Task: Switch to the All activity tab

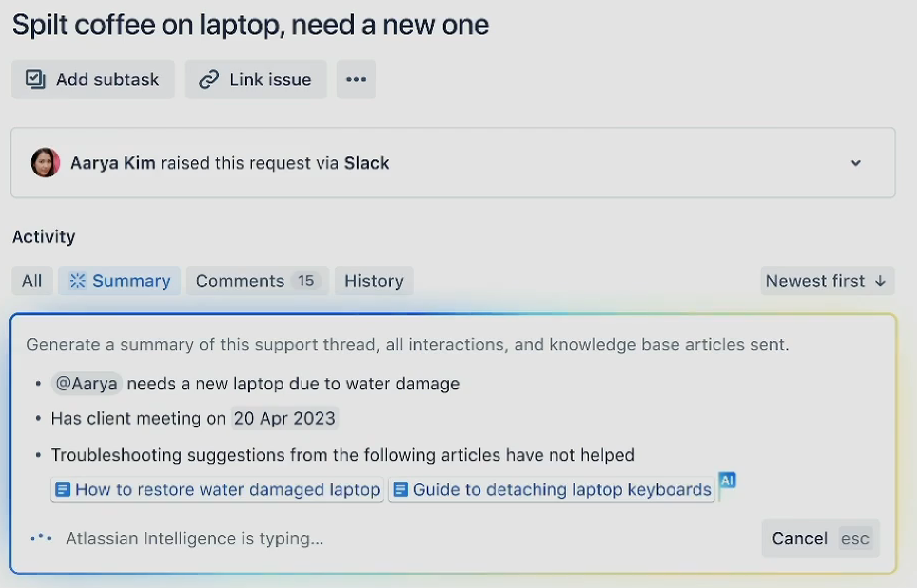Action: click(32, 280)
